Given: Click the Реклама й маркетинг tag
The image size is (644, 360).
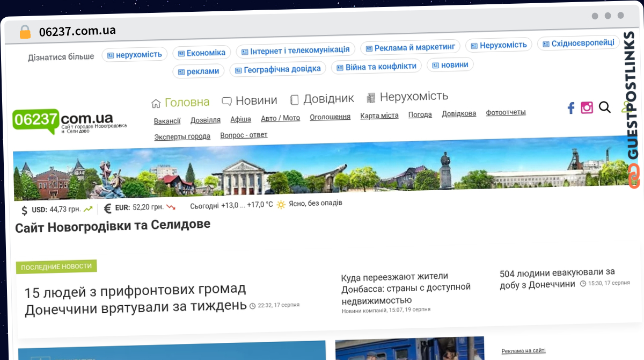Looking at the screenshot, I should point(410,47).
